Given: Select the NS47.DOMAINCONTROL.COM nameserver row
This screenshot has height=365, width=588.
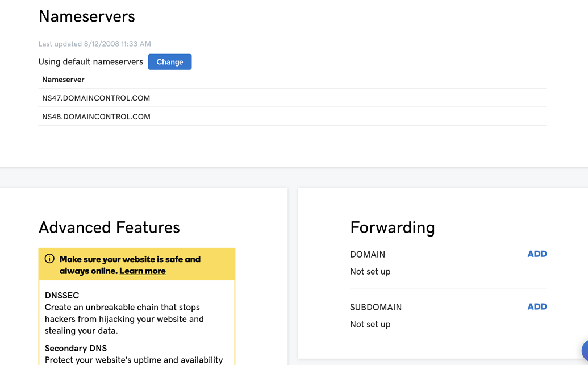Looking at the screenshot, I should coord(96,98).
